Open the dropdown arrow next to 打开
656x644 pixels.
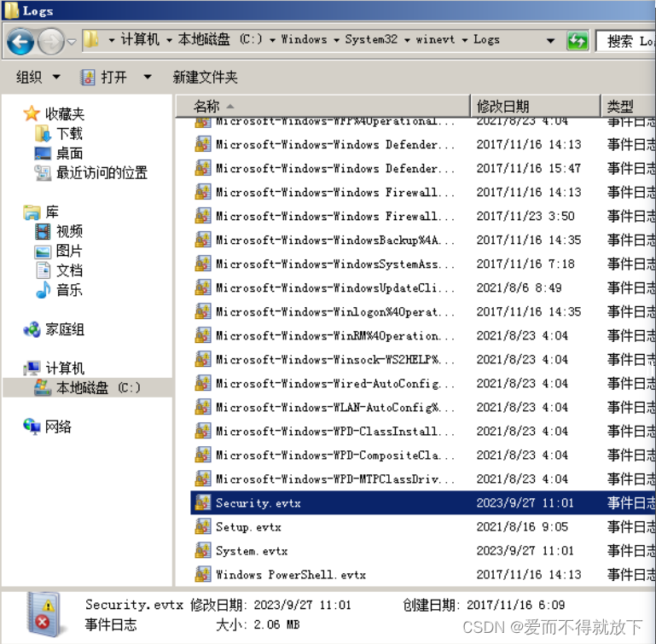tap(148, 77)
